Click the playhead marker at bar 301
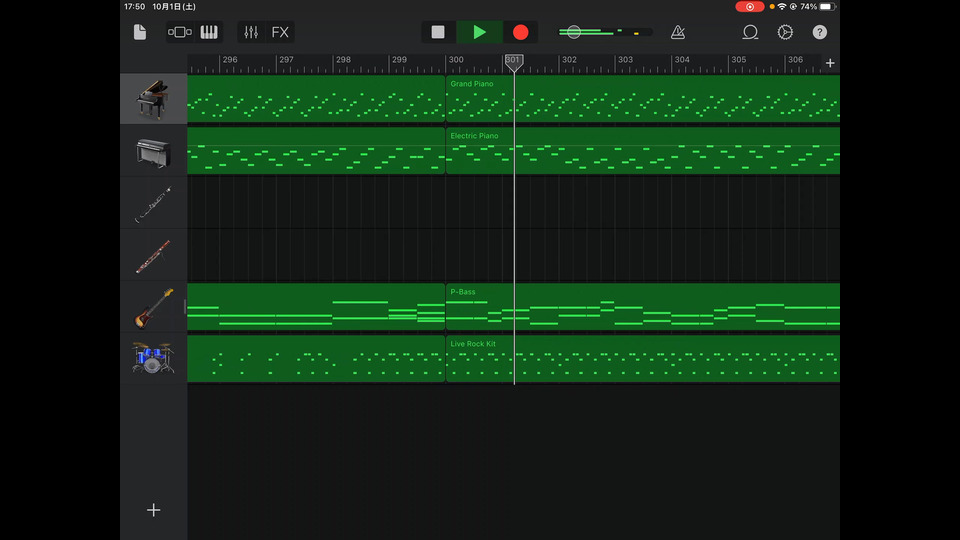The height and width of the screenshot is (540, 960). [x=514, y=62]
